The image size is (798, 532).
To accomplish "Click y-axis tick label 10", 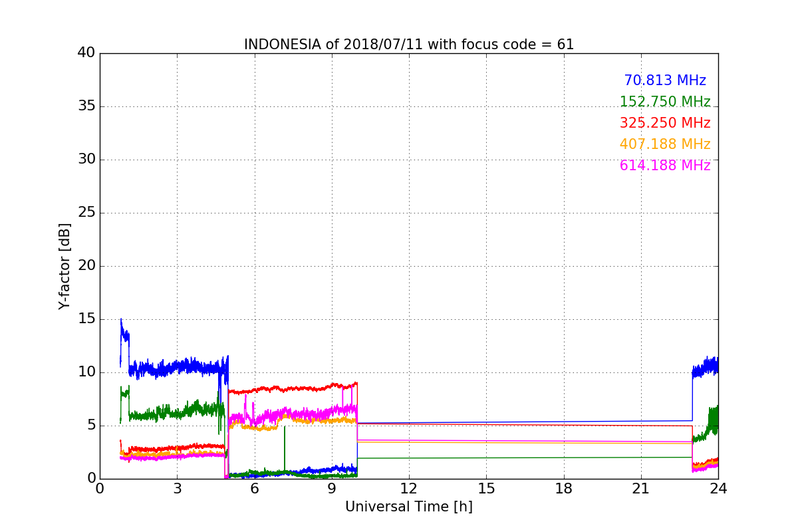I will point(86,372).
